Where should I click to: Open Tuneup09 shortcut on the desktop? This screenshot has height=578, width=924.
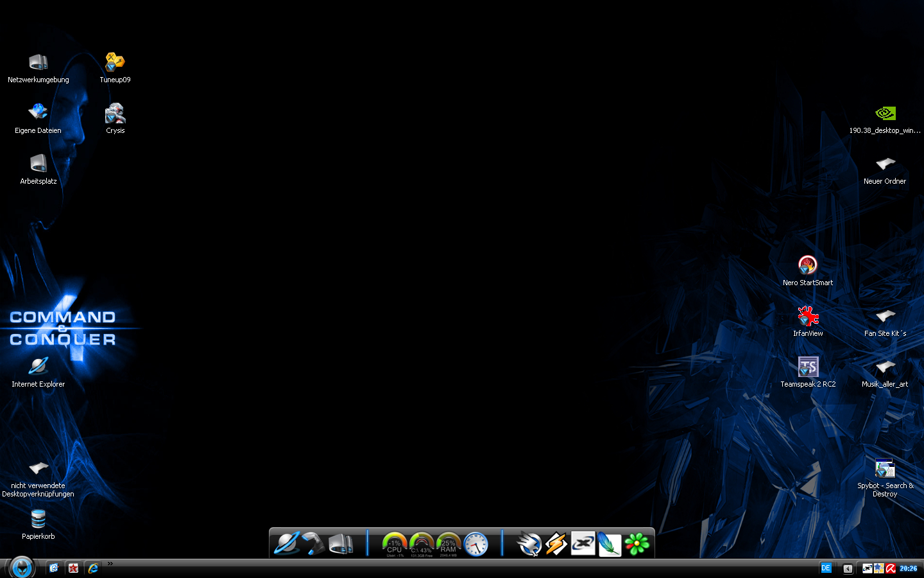coord(116,68)
